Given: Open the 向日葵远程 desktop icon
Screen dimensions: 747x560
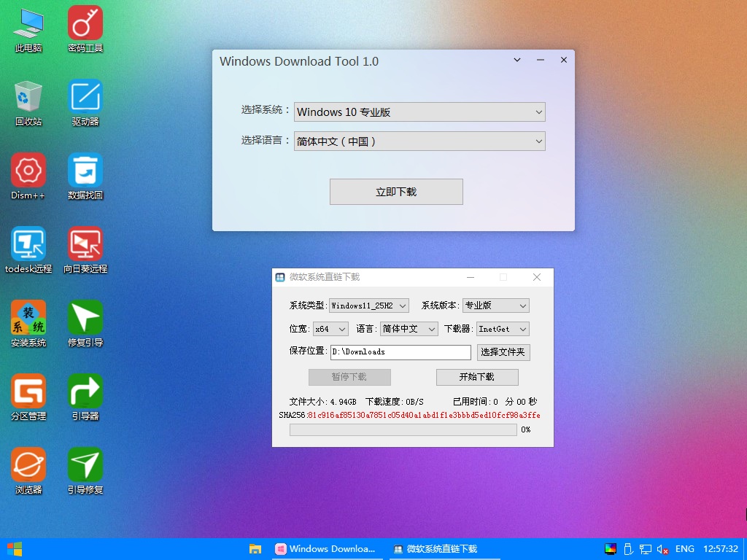Looking at the screenshot, I should 85,244.
